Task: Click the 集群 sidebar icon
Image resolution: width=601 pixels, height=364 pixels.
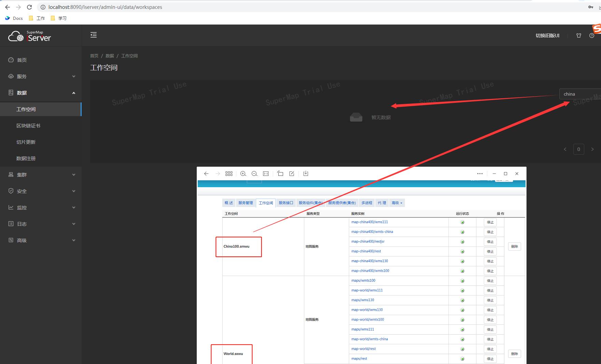Action: click(11, 174)
